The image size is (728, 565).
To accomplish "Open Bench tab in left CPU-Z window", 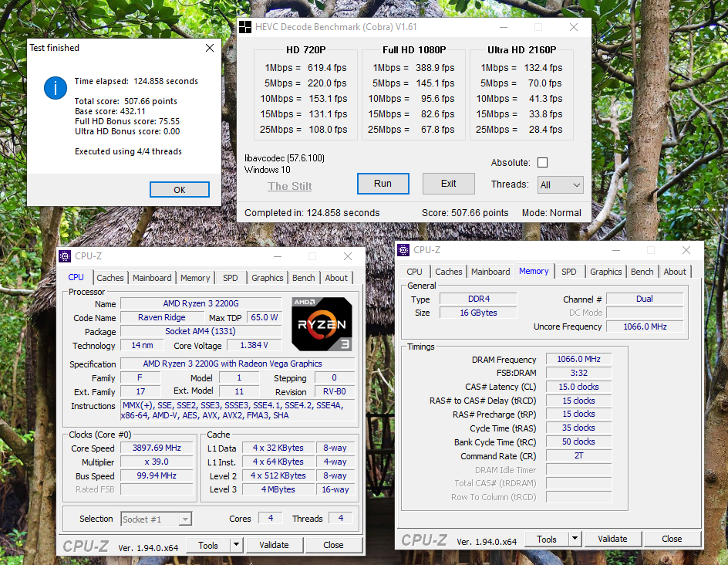I will pyautogui.click(x=304, y=278).
